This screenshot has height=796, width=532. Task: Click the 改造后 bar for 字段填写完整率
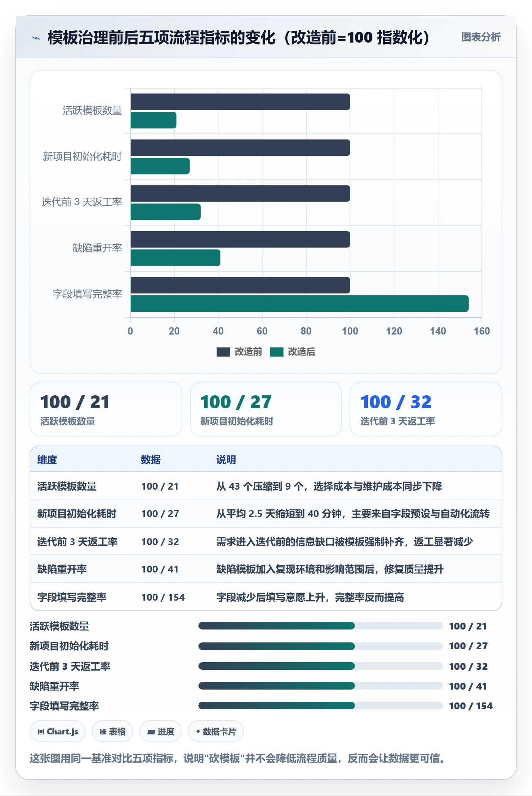(x=299, y=304)
